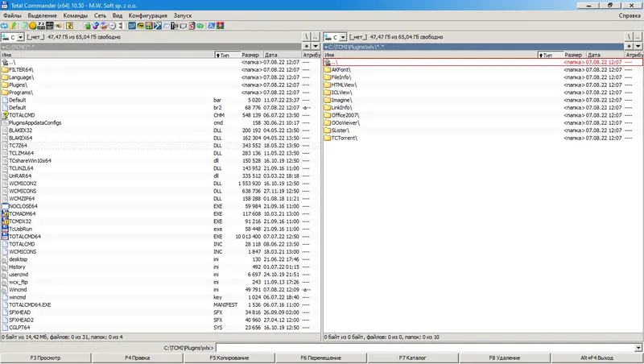Click the TCMADM64 EXE file icon
The image size is (644, 364).
click(5, 213)
